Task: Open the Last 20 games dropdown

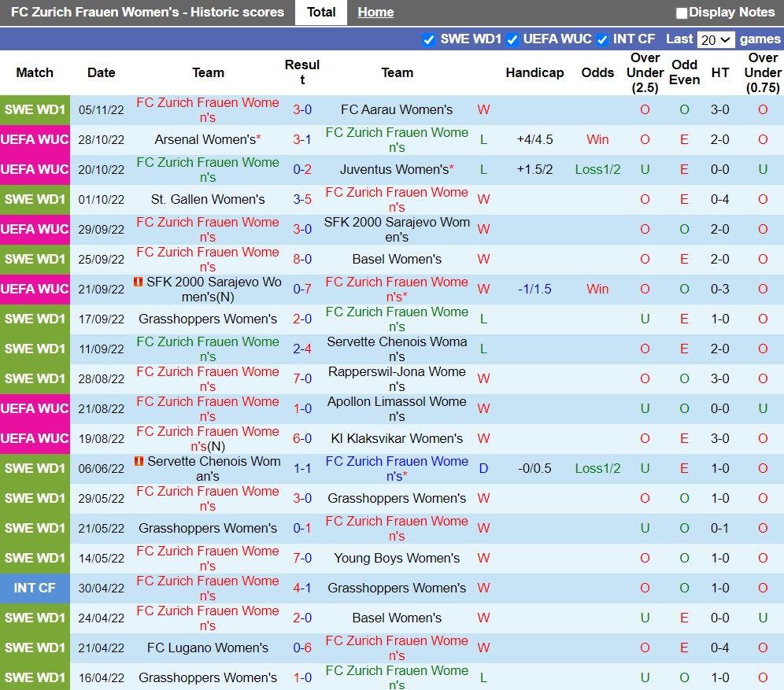Action: tap(716, 39)
